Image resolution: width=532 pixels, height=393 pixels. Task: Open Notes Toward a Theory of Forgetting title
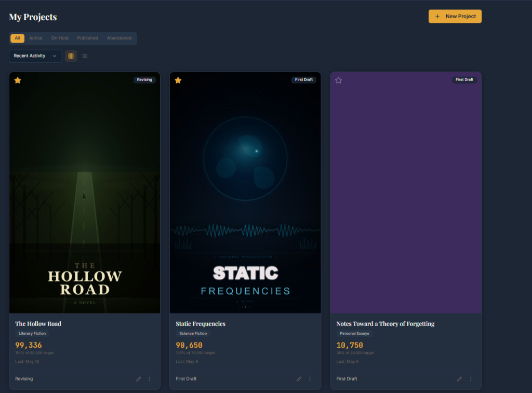tap(385, 324)
